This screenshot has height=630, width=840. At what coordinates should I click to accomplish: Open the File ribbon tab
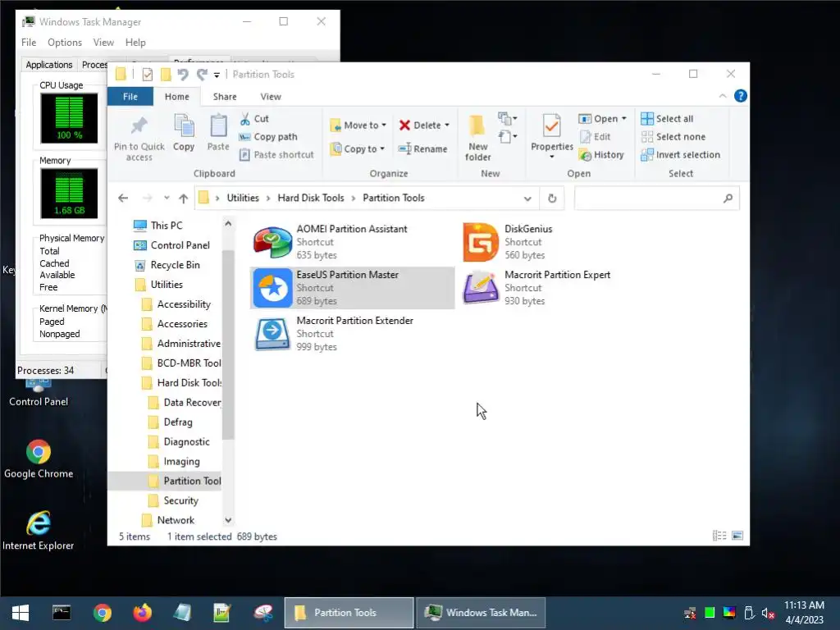coord(130,97)
